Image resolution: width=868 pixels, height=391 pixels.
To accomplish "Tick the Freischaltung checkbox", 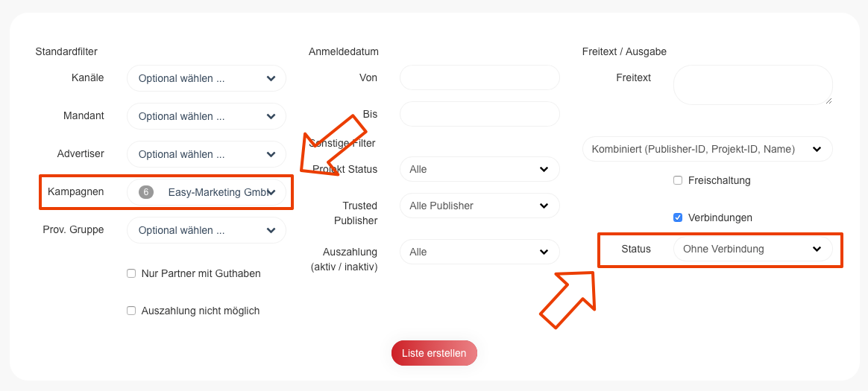I will 678,180.
